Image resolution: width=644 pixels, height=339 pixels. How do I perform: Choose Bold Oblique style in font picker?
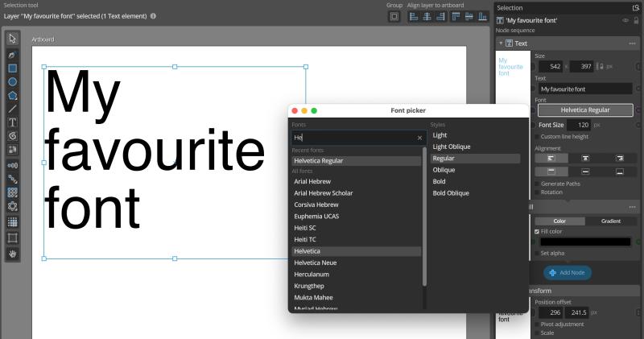tap(452, 193)
